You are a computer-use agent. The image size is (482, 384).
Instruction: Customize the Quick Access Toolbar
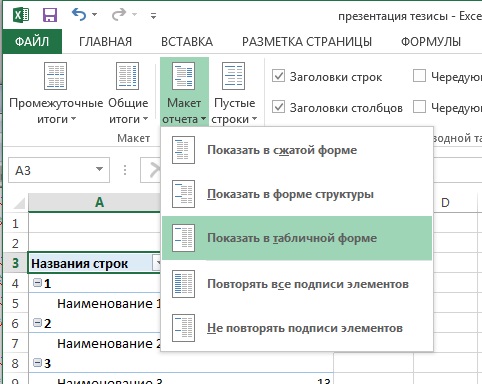point(153,15)
